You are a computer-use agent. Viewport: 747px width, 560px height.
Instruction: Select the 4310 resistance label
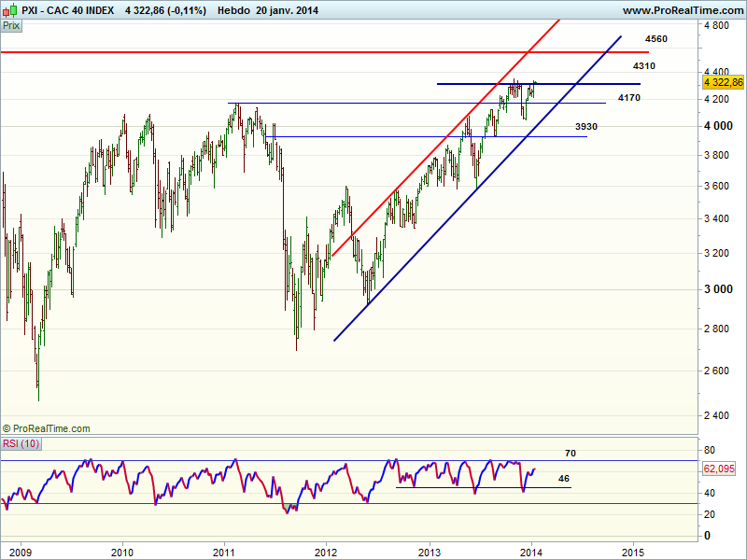[643, 66]
